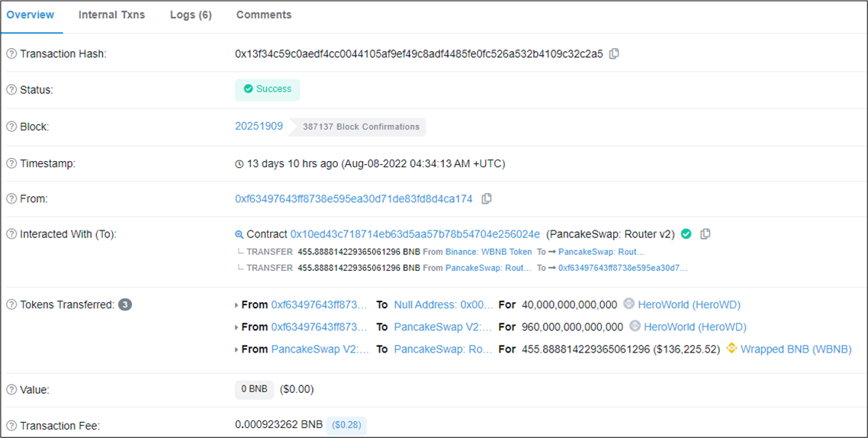Click the 387137 Block Confirmations badge

(357, 127)
